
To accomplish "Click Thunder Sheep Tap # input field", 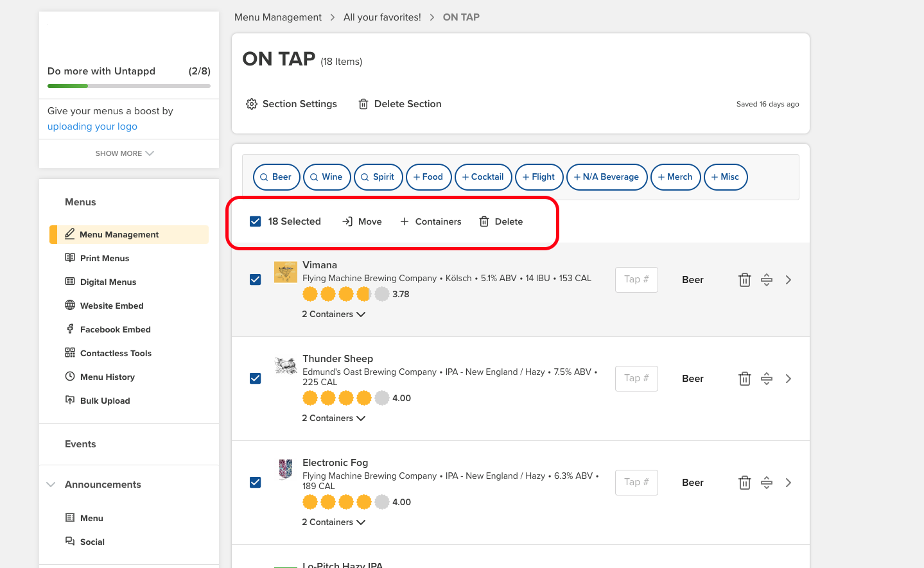I will 636,379.
